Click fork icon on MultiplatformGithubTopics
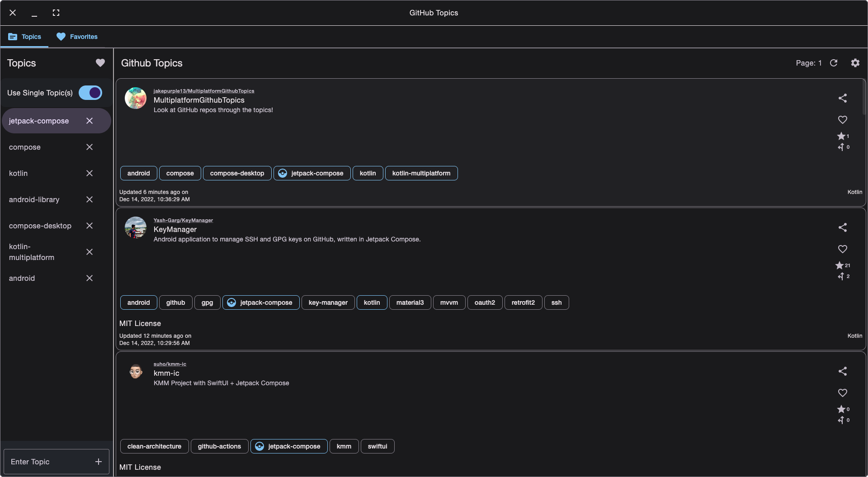 pyautogui.click(x=841, y=147)
